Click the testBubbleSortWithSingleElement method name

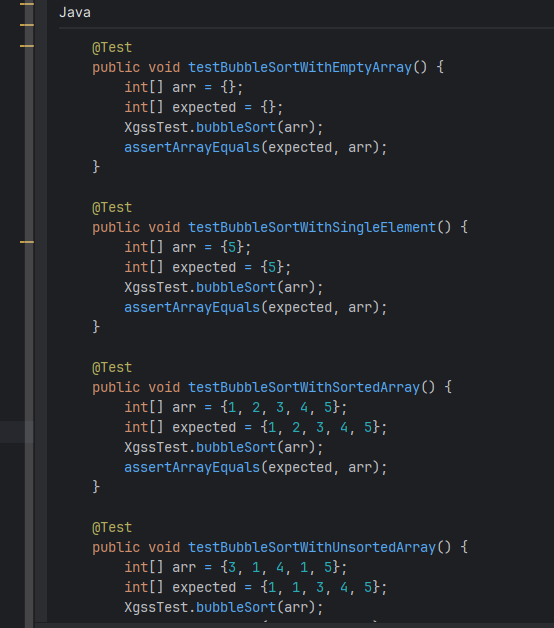(312, 227)
